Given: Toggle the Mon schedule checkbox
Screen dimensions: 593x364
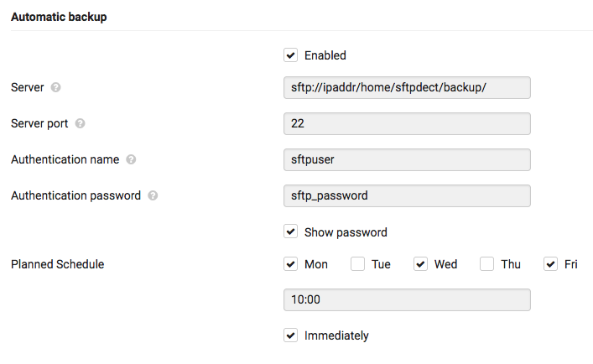Looking at the screenshot, I should pyautogui.click(x=290, y=264).
